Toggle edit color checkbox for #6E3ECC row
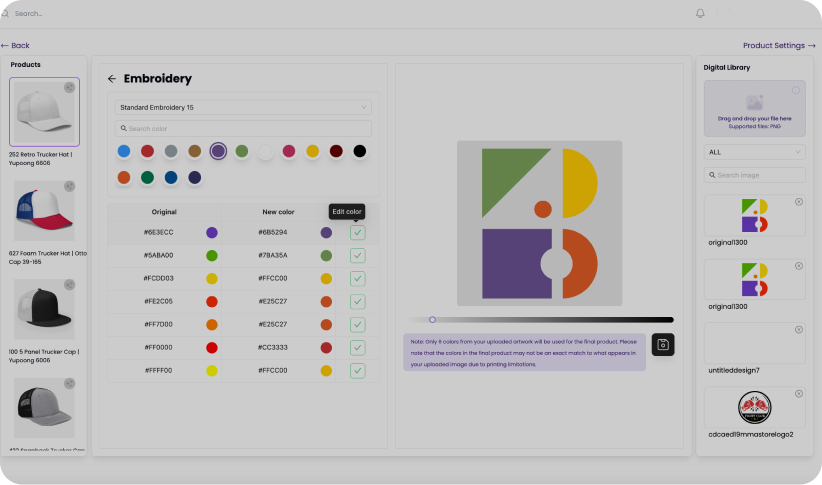This screenshot has width=822, height=485. pos(357,232)
